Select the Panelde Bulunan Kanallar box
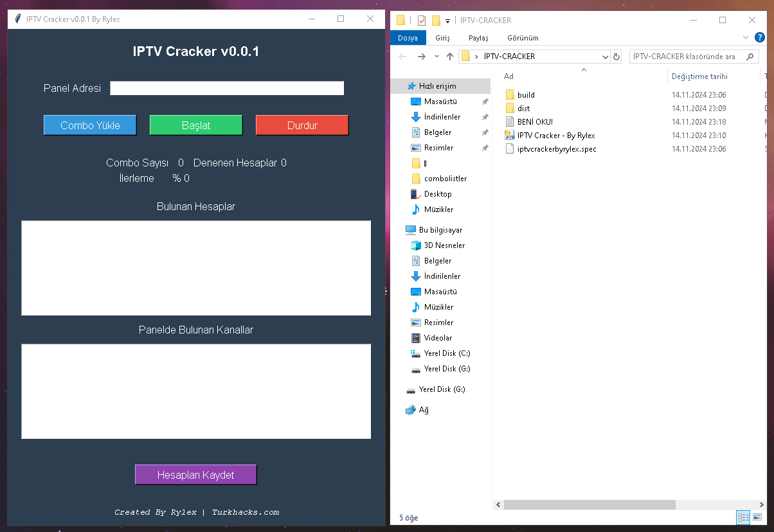This screenshot has width=774, height=532. point(196,391)
